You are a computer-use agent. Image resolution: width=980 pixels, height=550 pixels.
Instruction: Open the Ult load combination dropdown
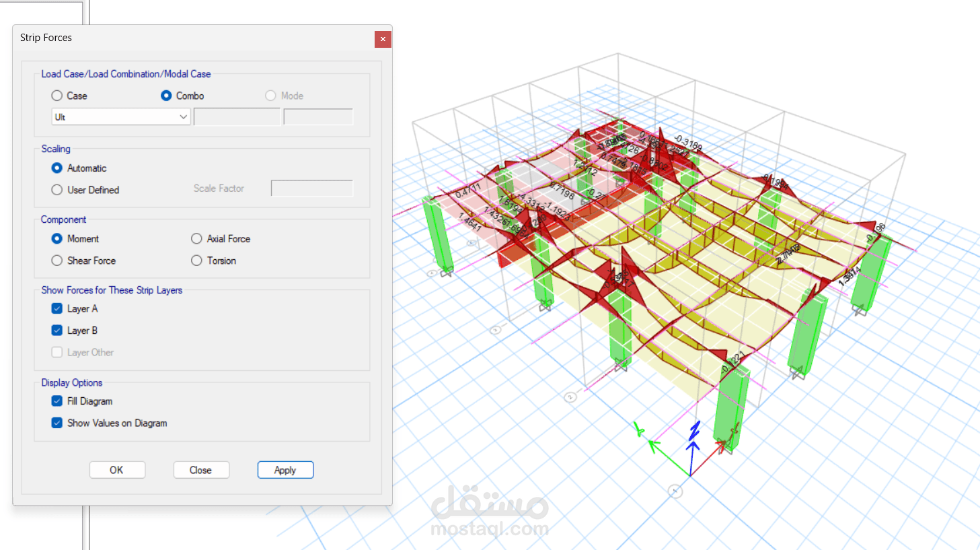(x=122, y=117)
